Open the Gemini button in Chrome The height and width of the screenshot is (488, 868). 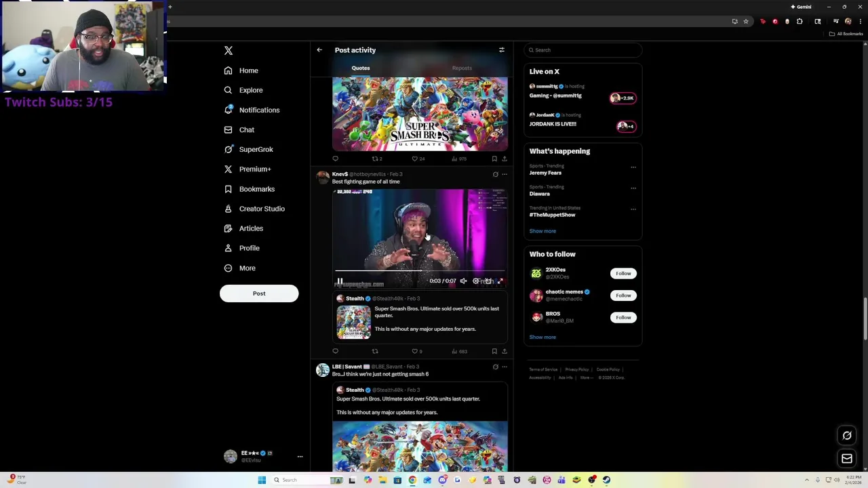click(x=802, y=7)
